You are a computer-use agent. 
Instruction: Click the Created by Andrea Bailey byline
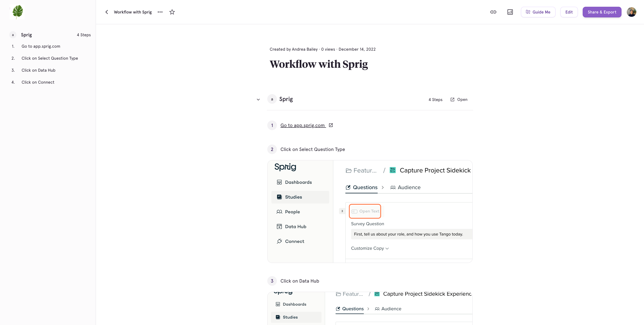(x=294, y=49)
